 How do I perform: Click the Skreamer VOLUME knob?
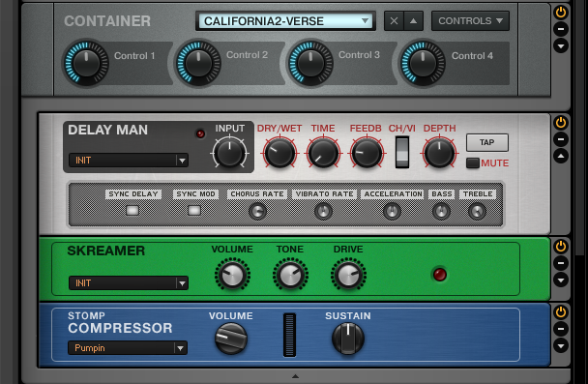[x=232, y=275]
